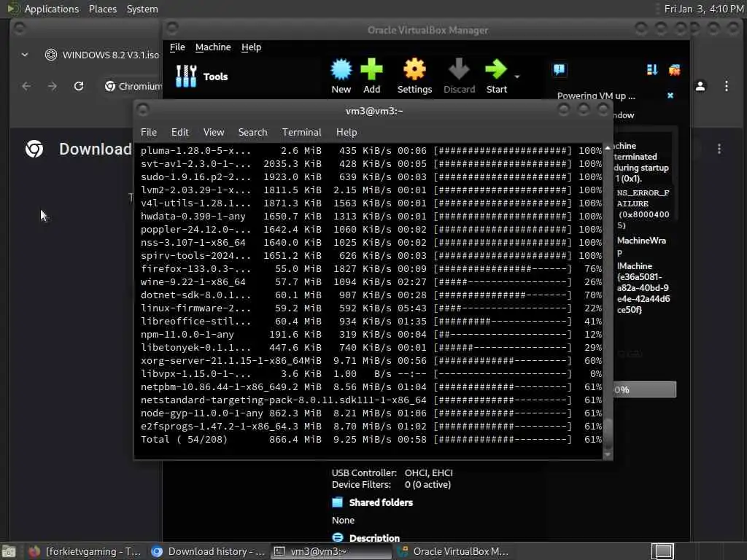Screen dimensions: 747x560
Task: Expand Chromium tab search chevron
Action: (25, 55)
